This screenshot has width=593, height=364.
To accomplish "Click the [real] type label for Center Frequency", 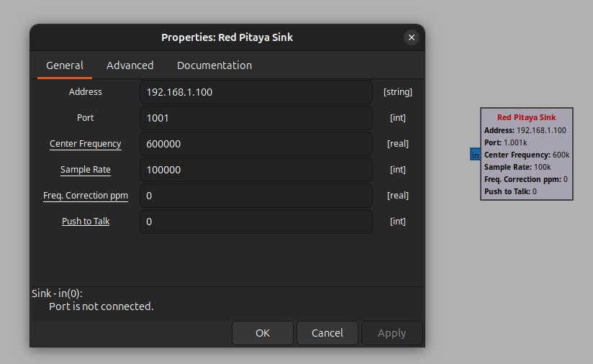I will pos(398,144).
